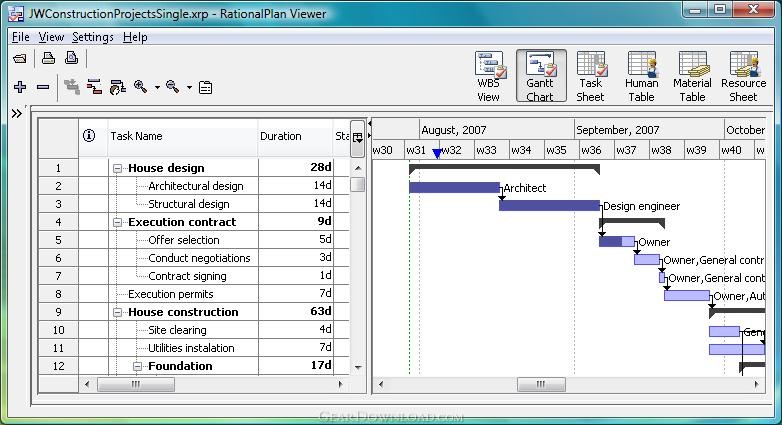Viewport: 782px width, 425px height.
Task: Open the Zoom In dropdown arrow
Action: (x=157, y=88)
